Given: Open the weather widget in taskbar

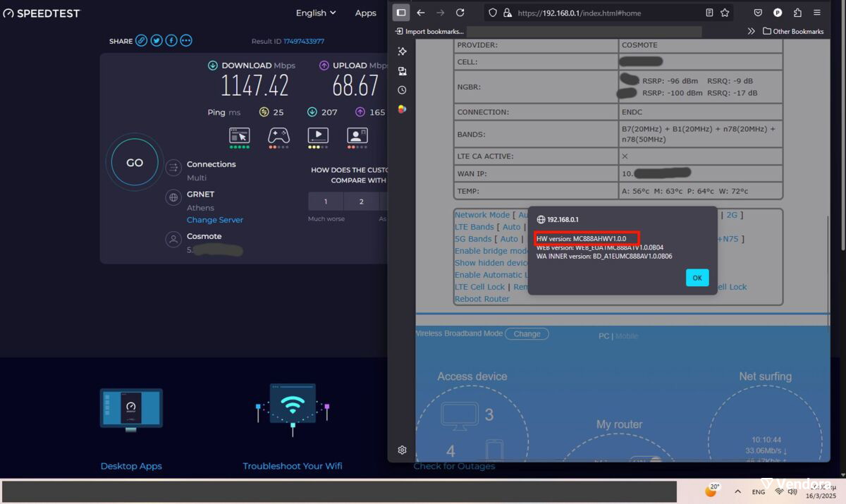Looking at the screenshot, I should [712, 490].
